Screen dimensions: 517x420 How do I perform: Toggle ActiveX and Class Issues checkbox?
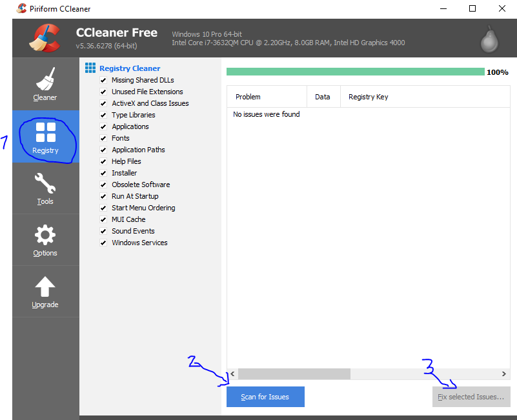pyautogui.click(x=103, y=103)
